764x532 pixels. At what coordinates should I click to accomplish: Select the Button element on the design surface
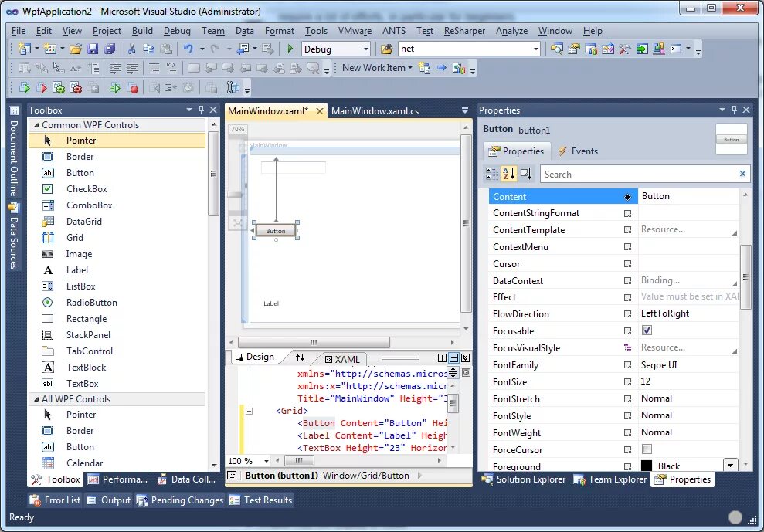(275, 231)
